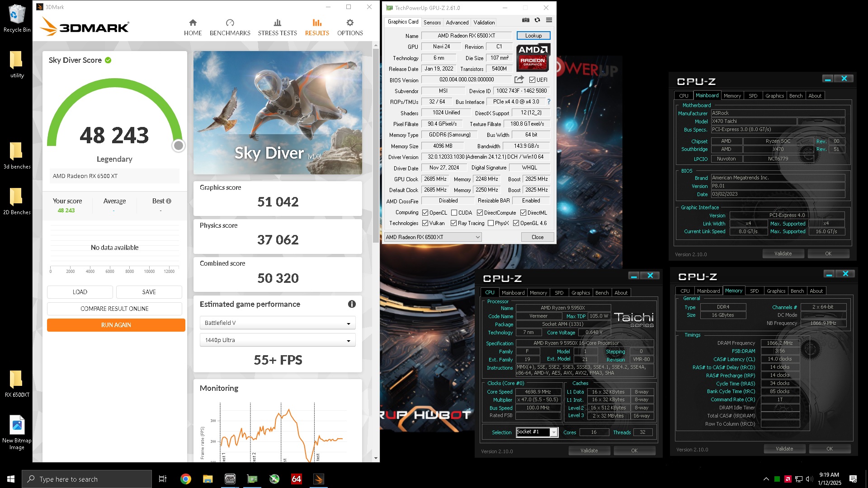Click RUN AGAIN orange button
The image size is (868, 488).
tap(116, 325)
